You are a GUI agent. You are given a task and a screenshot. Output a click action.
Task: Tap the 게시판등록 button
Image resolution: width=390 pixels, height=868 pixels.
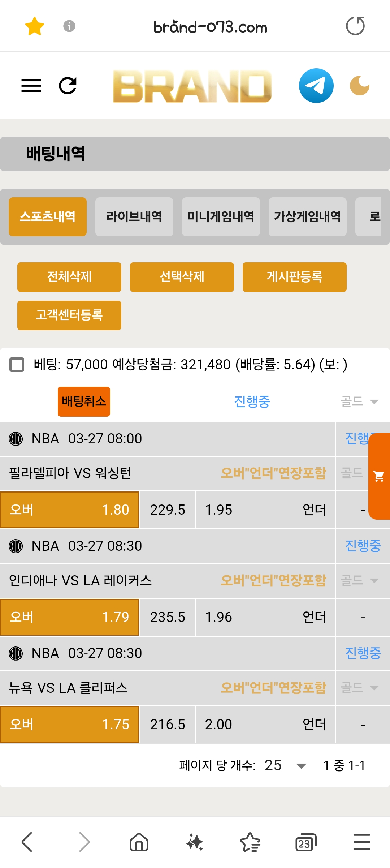click(294, 277)
